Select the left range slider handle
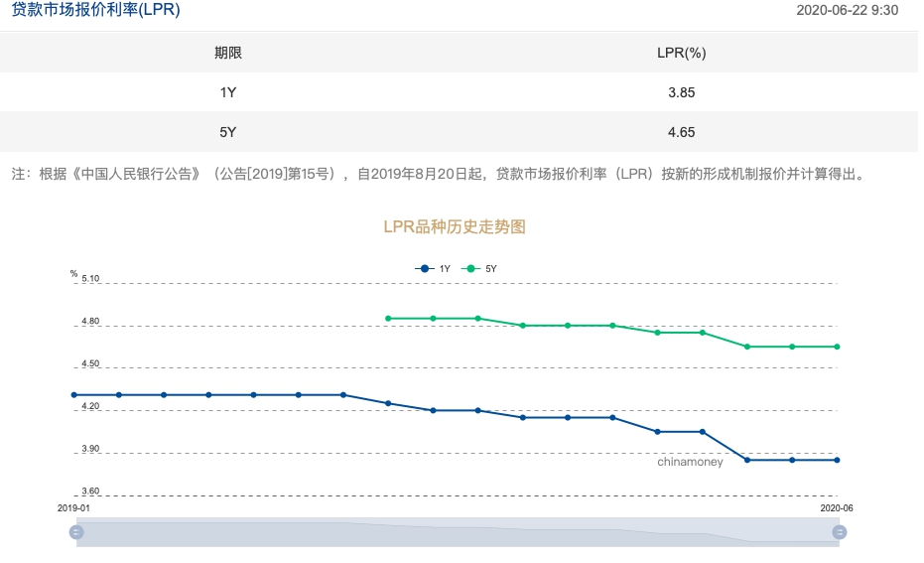The image size is (924, 563). click(x=76, y=532)
